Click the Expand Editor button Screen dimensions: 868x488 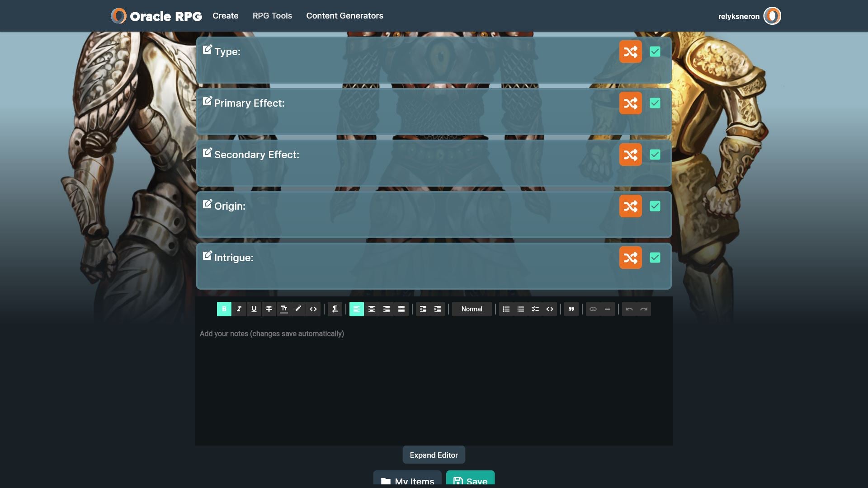click(x=434, y=455)
